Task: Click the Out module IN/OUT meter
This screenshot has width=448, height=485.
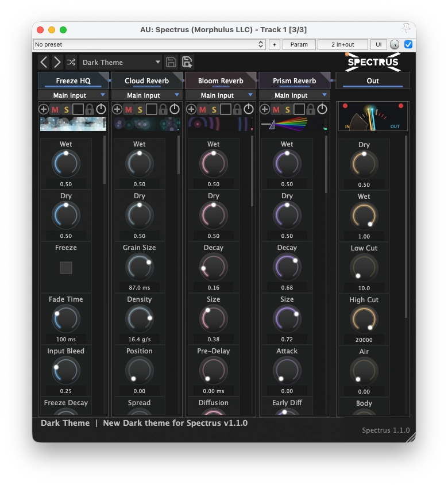Action: [x=373, y=116]
